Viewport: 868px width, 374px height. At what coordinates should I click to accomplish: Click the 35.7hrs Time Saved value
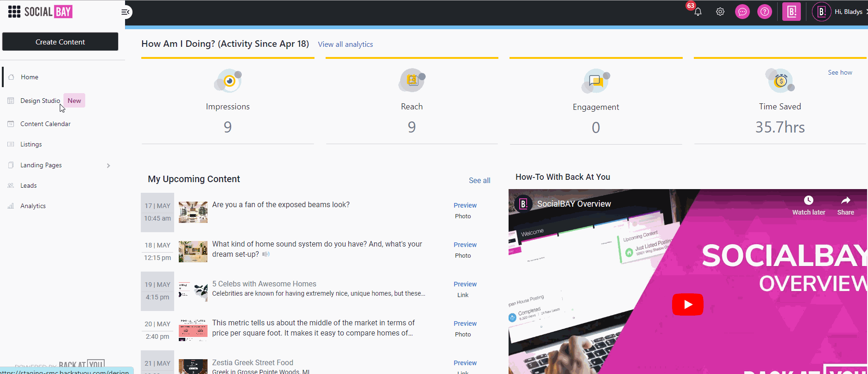tap(780, 127)
